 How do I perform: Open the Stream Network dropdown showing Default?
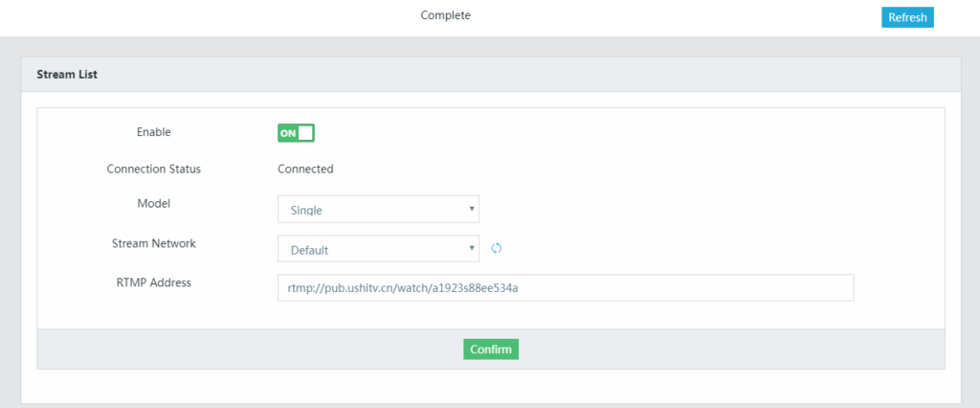tap(378, 249)
